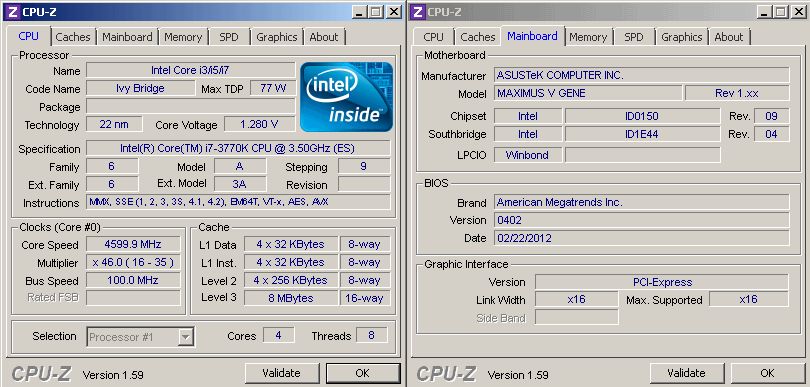Open the SPD tab in the left window

click(229, 37)
